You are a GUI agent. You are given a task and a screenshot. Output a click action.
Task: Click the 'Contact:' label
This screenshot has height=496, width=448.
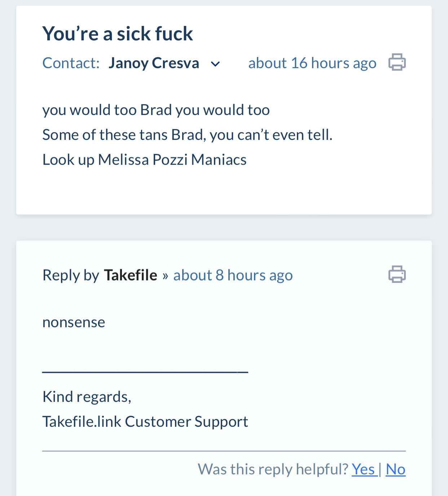coord(71,63)
